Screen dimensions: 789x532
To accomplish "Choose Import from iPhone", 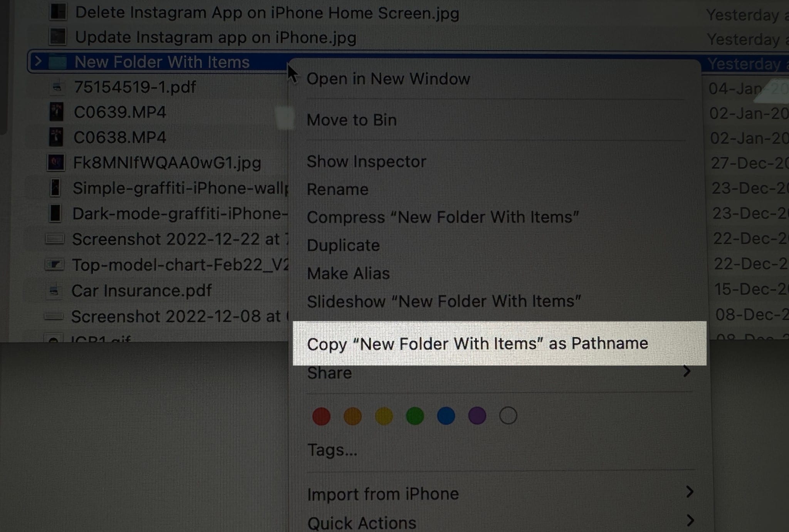I will [383, 494].
